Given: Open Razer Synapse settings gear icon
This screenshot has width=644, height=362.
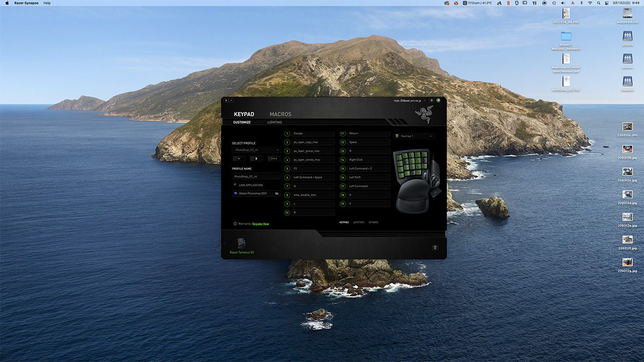Looking at the screenshot, I should click(431, 100).
